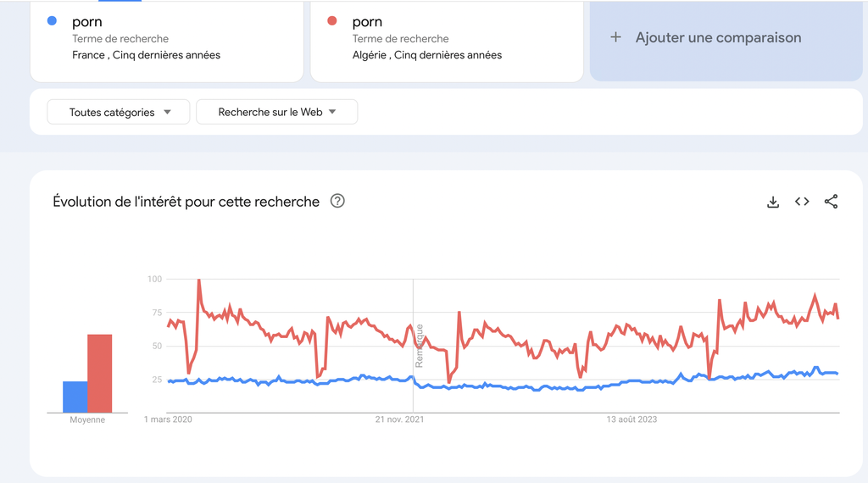This screenshot has height=483, width=868.
Task: Click the plus icon to add comparison
Action: pyautogui.click(x=616, y=37)
